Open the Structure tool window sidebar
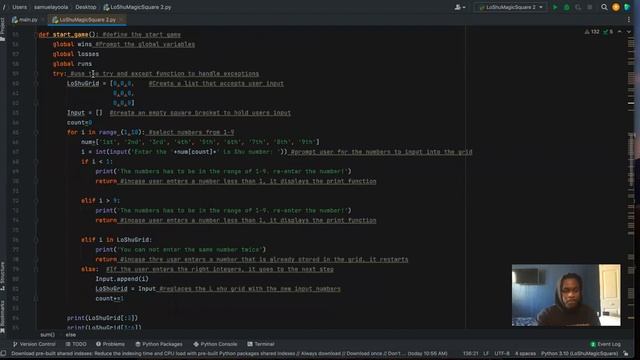Screen dimensions: 640x360 [x=3, y=276]
